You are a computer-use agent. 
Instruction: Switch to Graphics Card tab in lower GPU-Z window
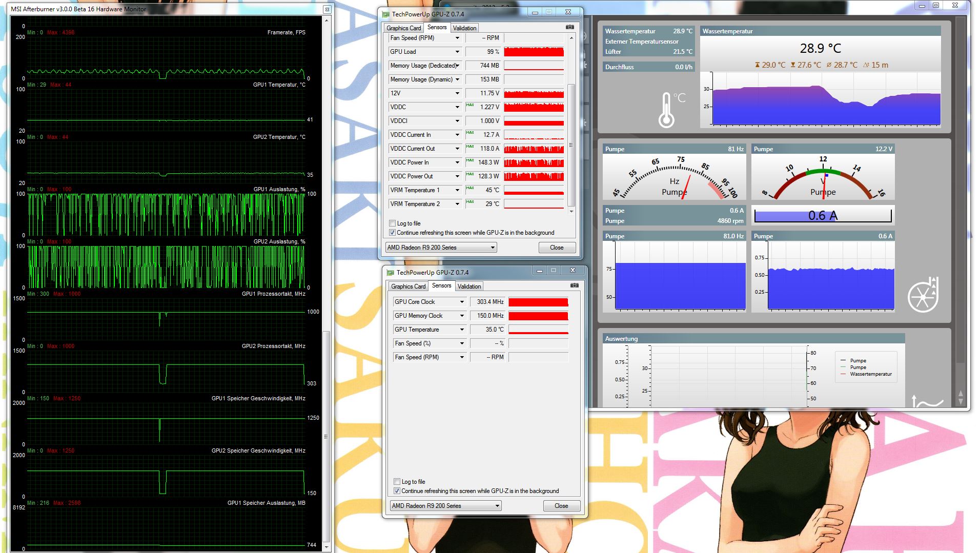click(408, 286)
